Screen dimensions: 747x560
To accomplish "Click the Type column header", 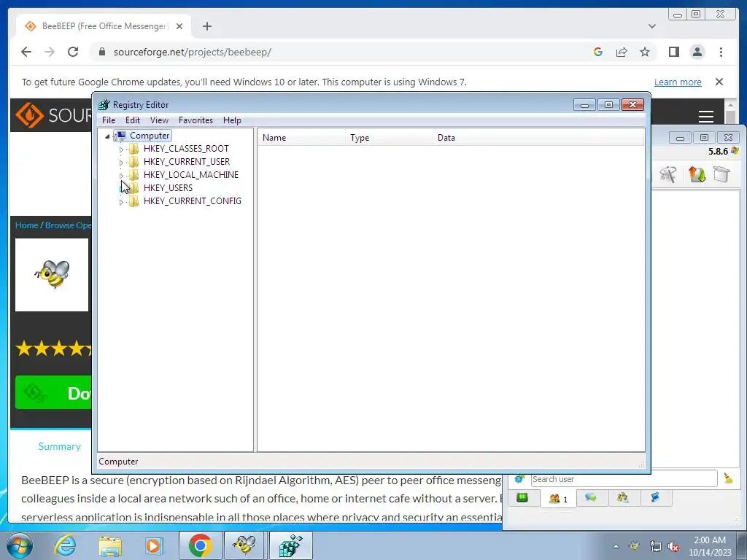I will click(389, 138).
